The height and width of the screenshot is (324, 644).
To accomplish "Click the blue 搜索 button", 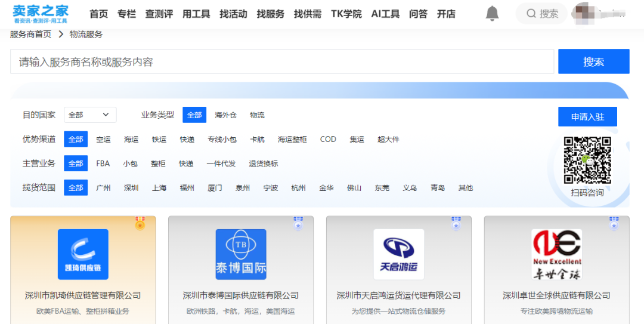I will point(593,61).
